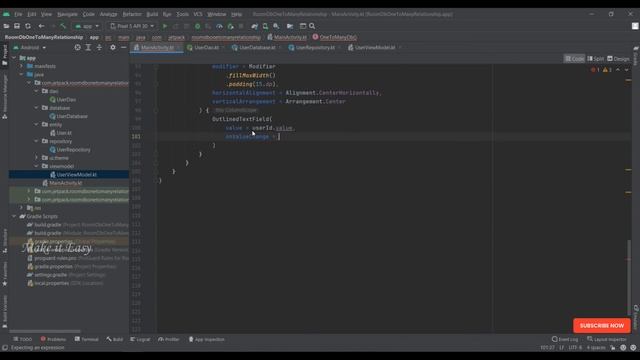This screenshot has width=640, height=360.
Task: Switch to the UserRepository.kt editor tab
Action: (x=315, y=48)
